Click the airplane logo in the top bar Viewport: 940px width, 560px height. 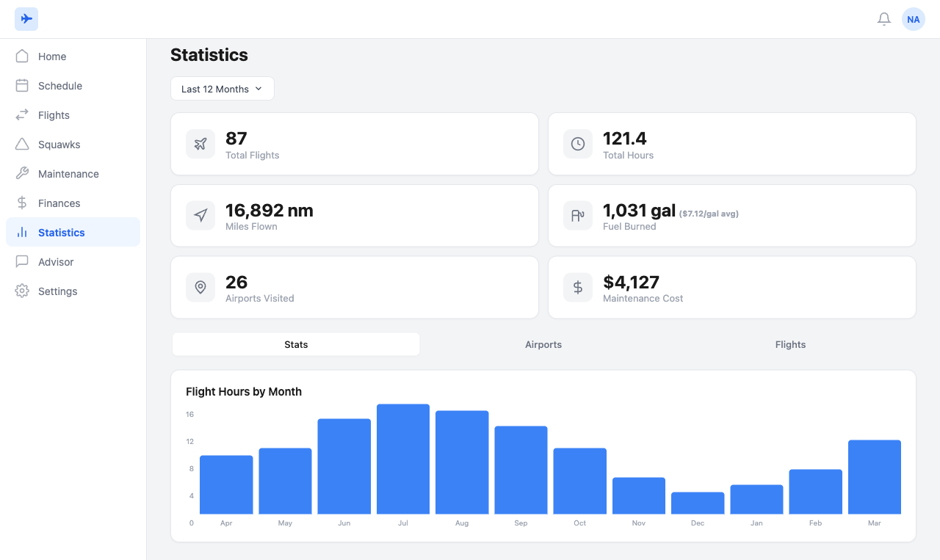click(26, 18)
